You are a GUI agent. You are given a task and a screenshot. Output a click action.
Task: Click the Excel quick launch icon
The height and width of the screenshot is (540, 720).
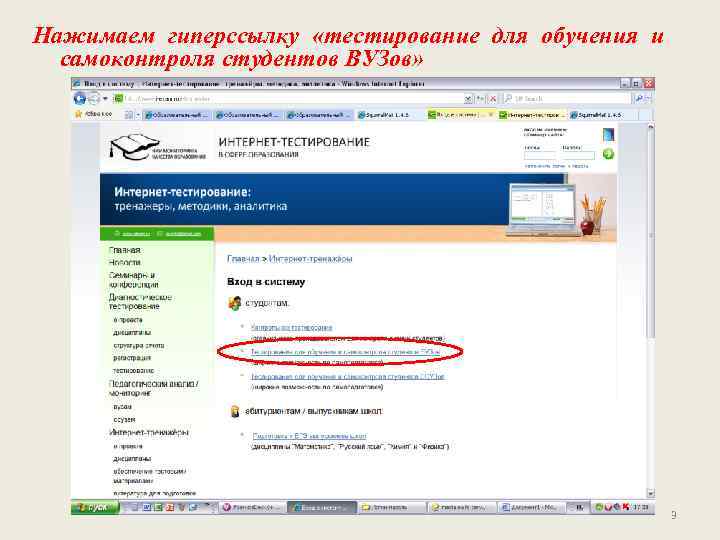click(x=158, y=507)
